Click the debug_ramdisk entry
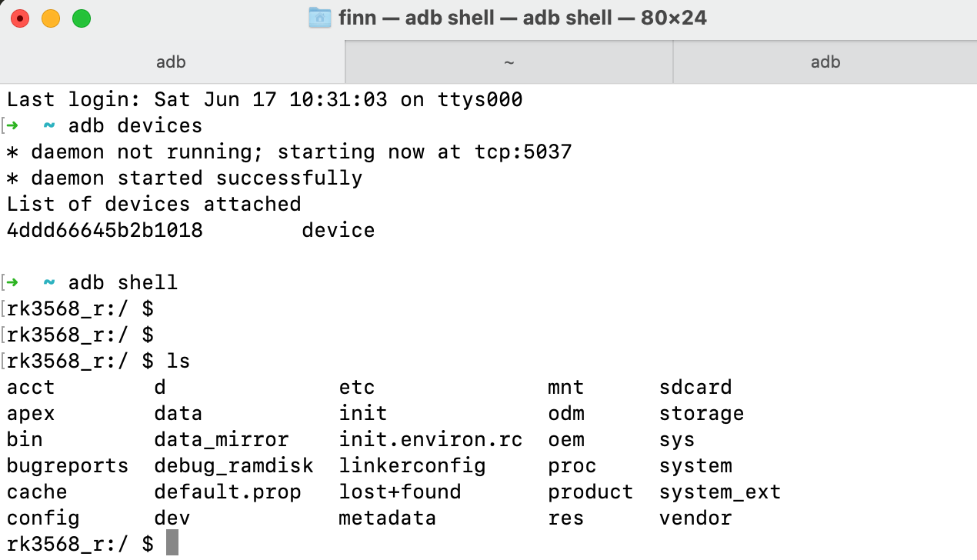 [234, 465]
